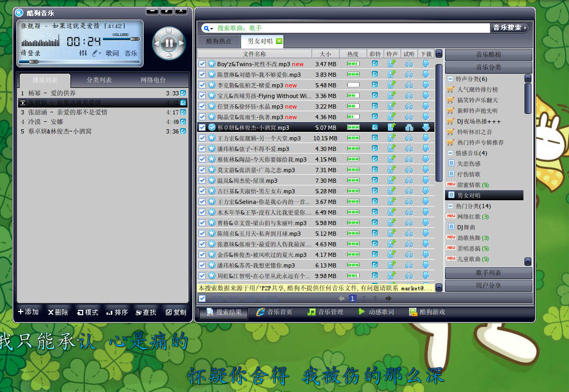Download 古巨基&关淑怡-男左女右 using the arrow icon

pyautogui.click(x=426, y=191)
